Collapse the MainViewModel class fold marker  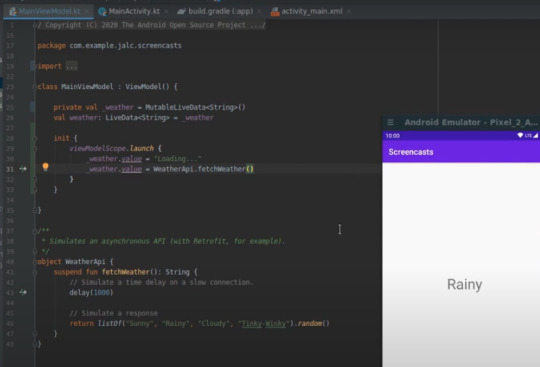35,87
